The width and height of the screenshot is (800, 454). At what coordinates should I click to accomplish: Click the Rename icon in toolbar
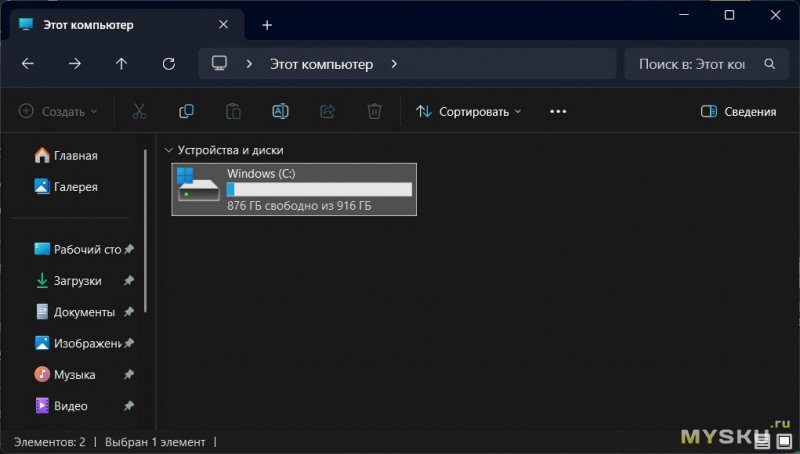(281, 112)
